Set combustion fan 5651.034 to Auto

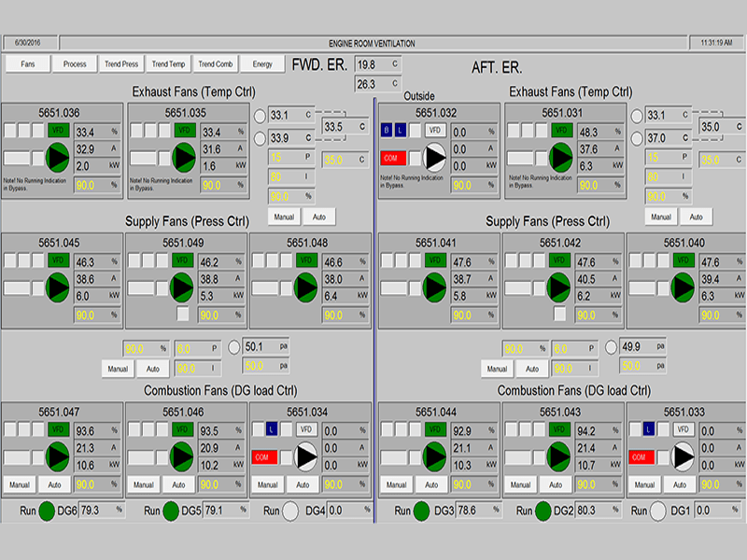click(303, 484)
